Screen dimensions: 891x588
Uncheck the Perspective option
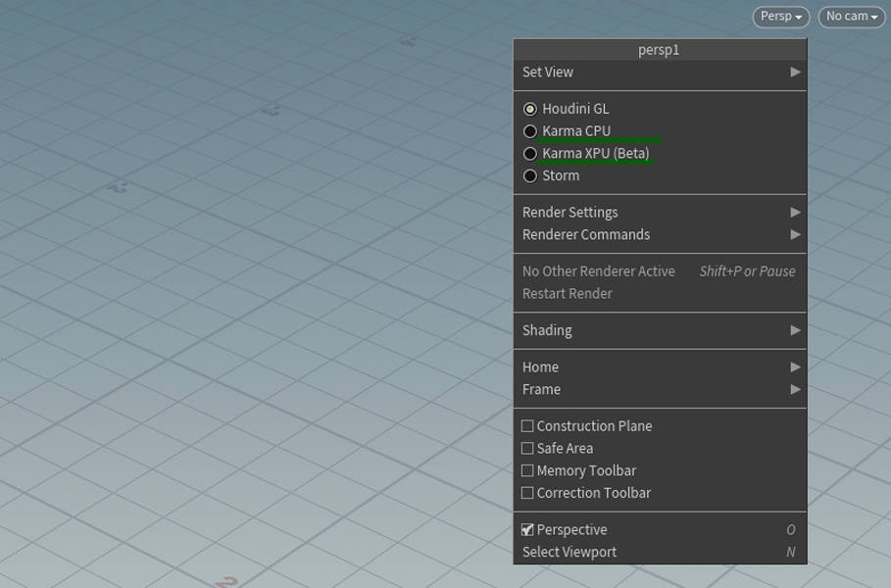coord(527,530)
